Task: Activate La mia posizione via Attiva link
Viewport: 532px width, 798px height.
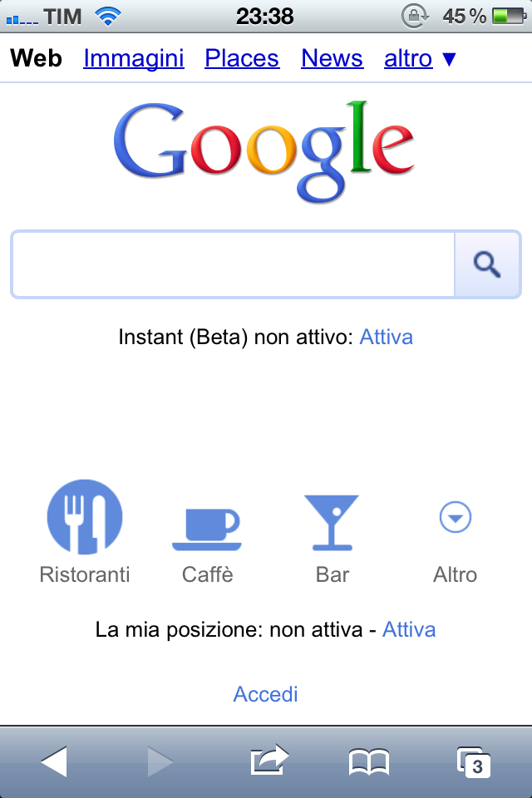Action: 409,629
